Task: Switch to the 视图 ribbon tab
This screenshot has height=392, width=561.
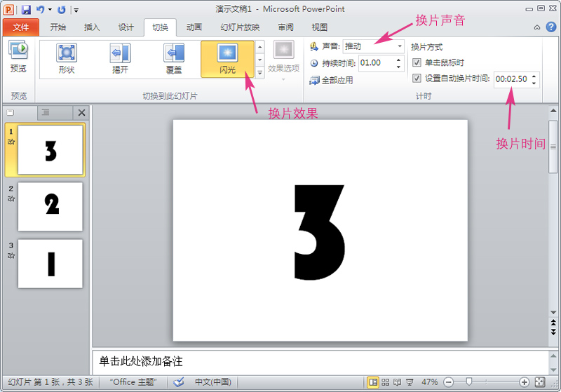Action: click(x=320, y=27)
